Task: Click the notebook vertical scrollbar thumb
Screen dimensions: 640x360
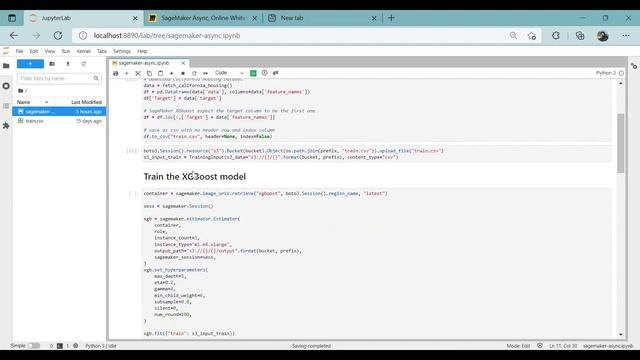Action: [x=620, y=143]
